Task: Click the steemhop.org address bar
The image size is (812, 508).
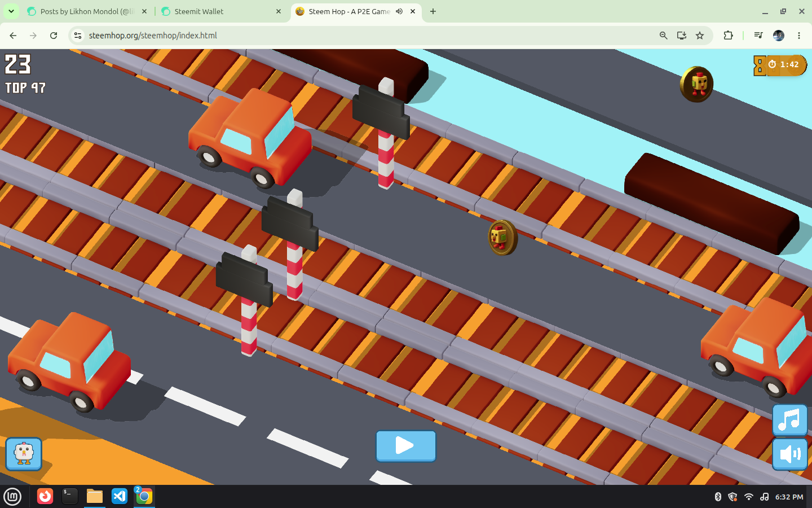Action: click(367, 36)
